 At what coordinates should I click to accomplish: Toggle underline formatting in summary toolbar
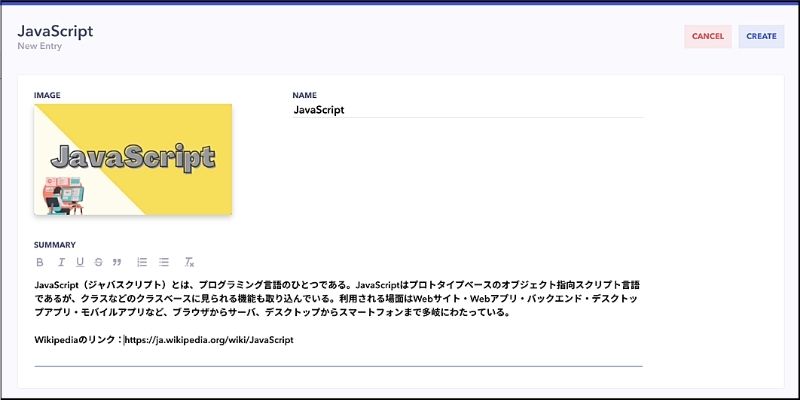80,262
